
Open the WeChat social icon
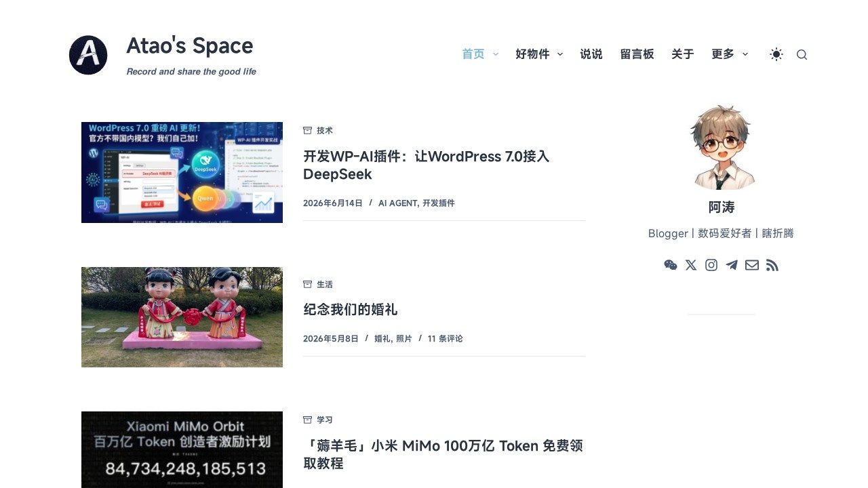(x=671, y=265)
